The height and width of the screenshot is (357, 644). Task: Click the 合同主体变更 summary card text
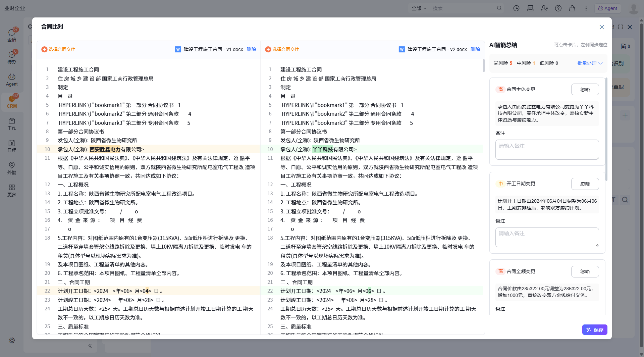(547, 113)
